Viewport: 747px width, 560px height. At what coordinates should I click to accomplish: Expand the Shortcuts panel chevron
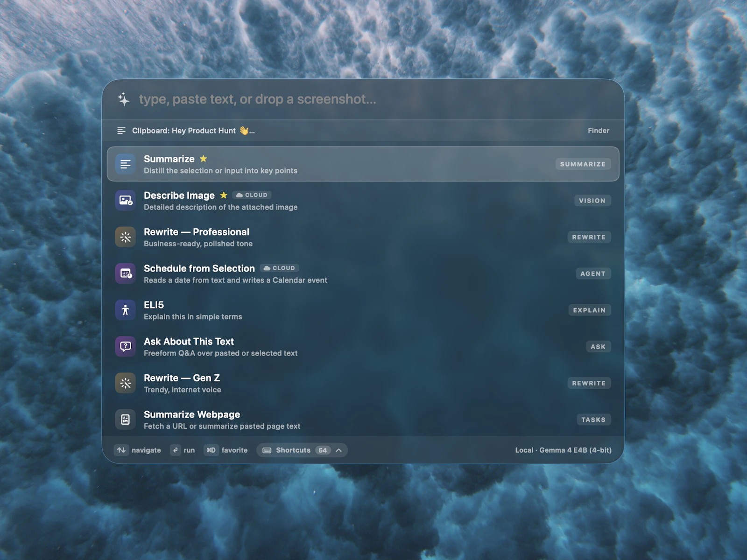coord(339,450)
